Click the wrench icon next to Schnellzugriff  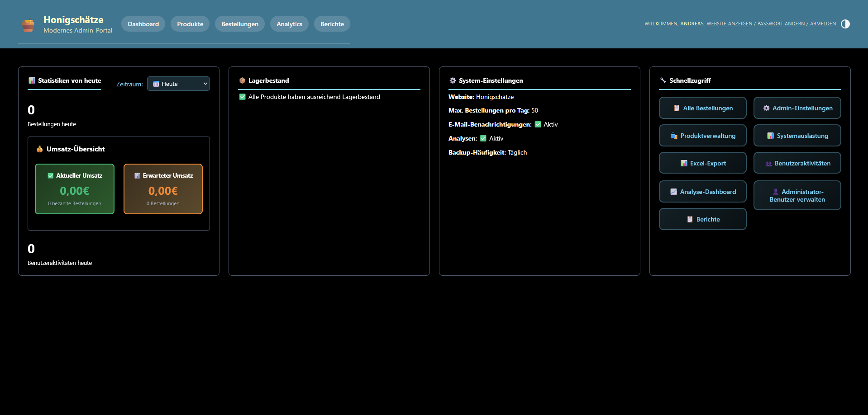(x=663, y=80)
